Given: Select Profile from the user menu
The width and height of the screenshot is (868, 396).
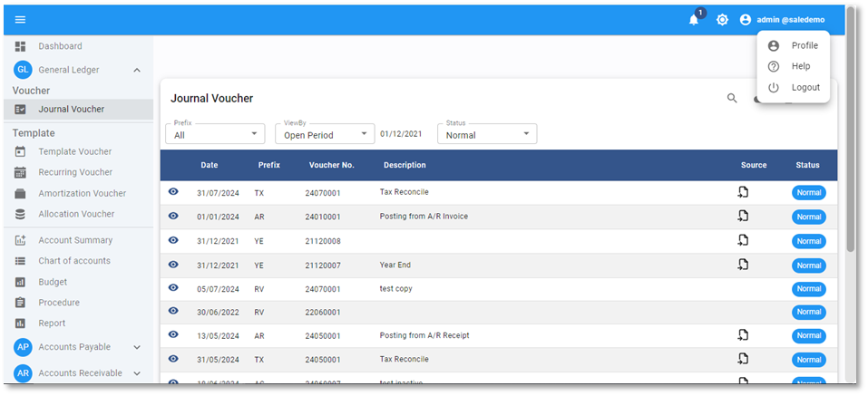Looking at the screenshot, I should pos(804,45).
